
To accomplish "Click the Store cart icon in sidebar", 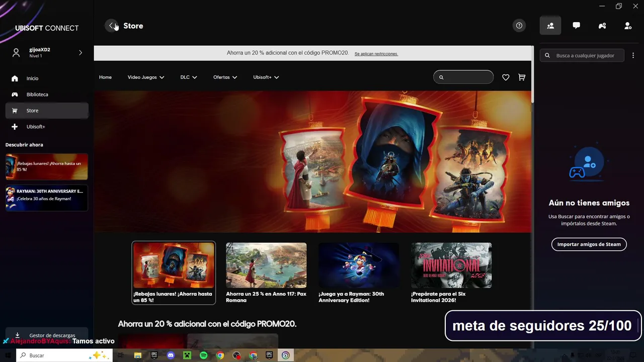I will click(x=15, y=111).
